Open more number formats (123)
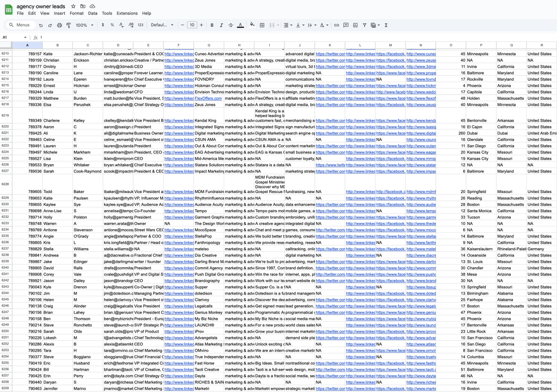The image size is (557, 392). (x=141, y=25)
